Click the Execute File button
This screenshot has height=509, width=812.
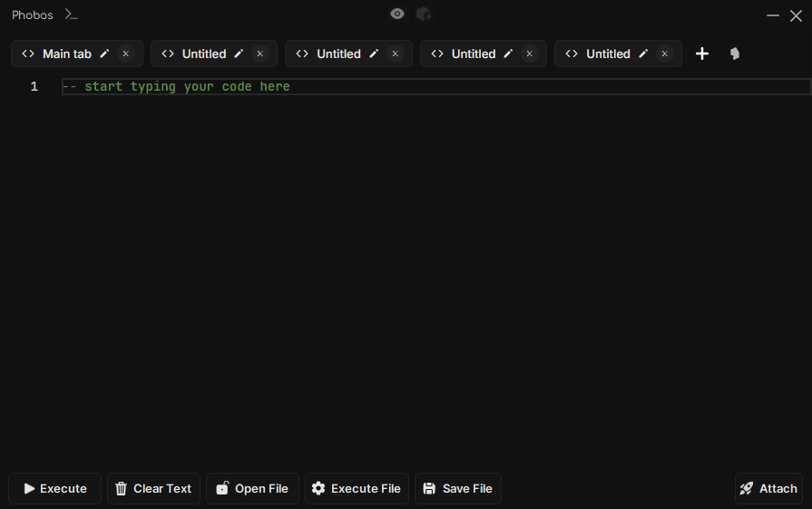(x=357, y=488)
